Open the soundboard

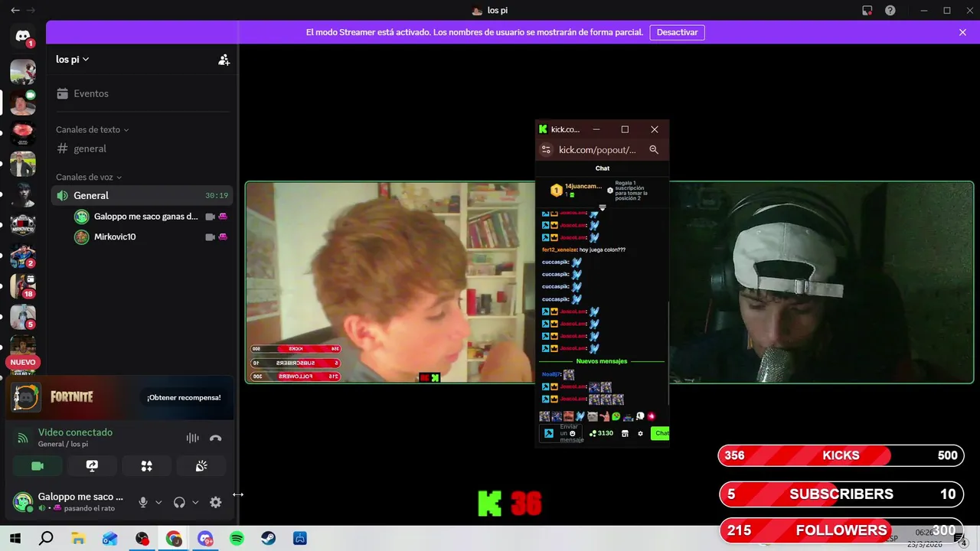point(201,465)
